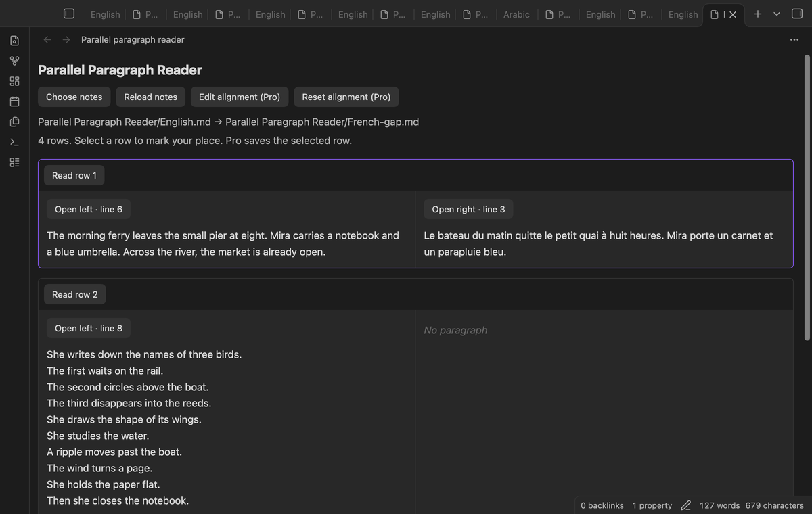Click Edit alignment (Pro) button
Screen dimensions: 812x514
coord(240,97)
